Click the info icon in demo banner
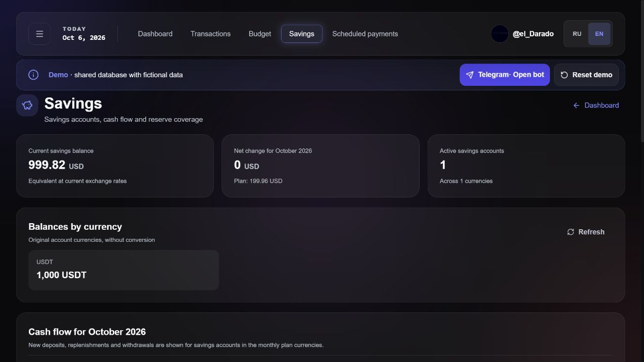Image resolution: width=644 pixels, height=362 pixels. [33, 75]
